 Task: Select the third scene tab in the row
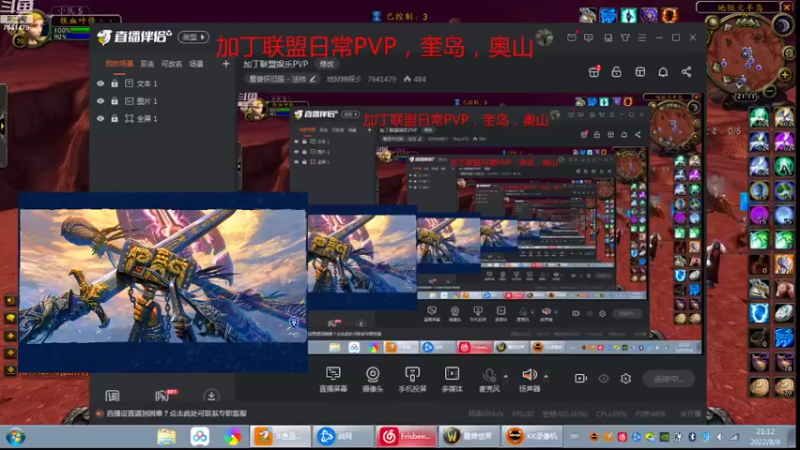click(x=171, y=64)
